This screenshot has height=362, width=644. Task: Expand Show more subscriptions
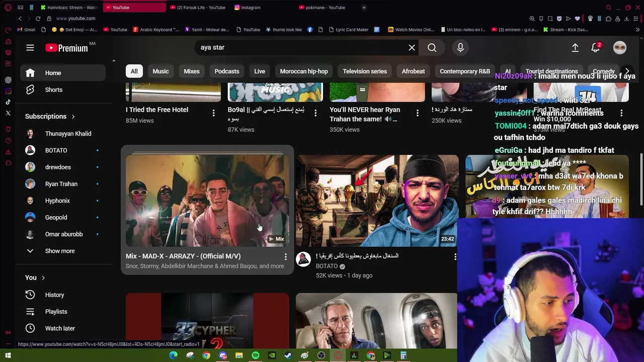[x=63, y=251]
